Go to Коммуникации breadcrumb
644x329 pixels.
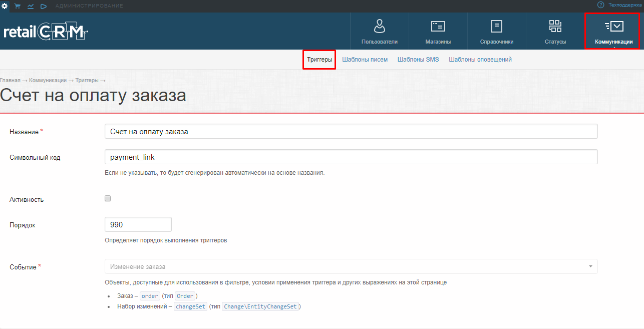point(48,80)
